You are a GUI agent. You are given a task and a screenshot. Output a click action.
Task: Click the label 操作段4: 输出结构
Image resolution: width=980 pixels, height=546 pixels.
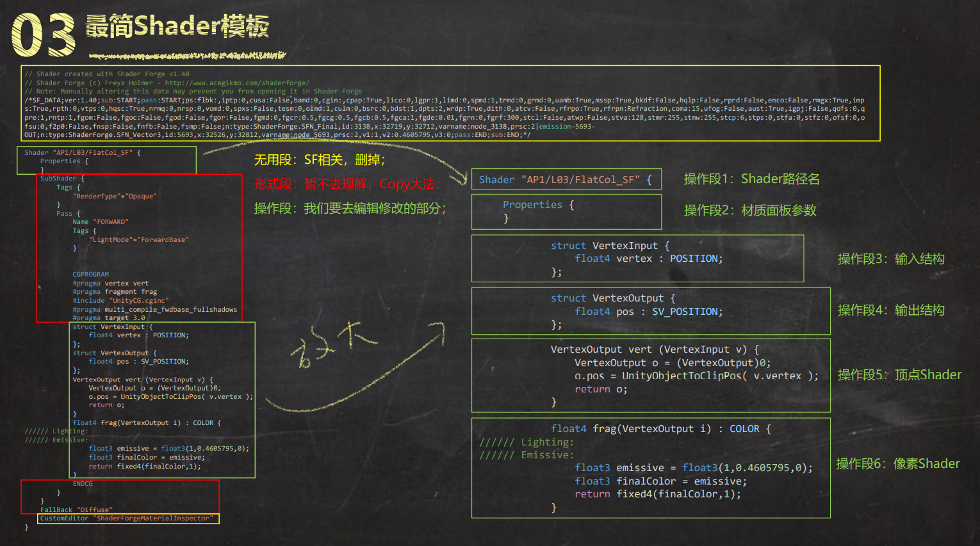(x=891, y=310)
